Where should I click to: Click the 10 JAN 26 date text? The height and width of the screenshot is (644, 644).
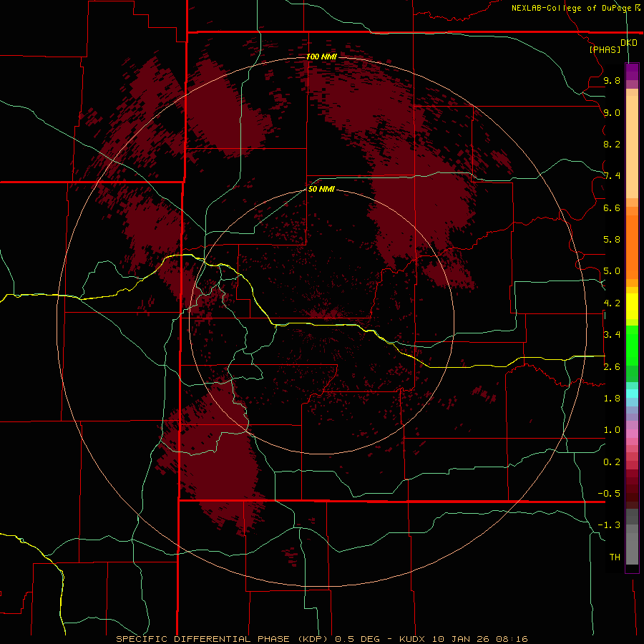(462, 639)
